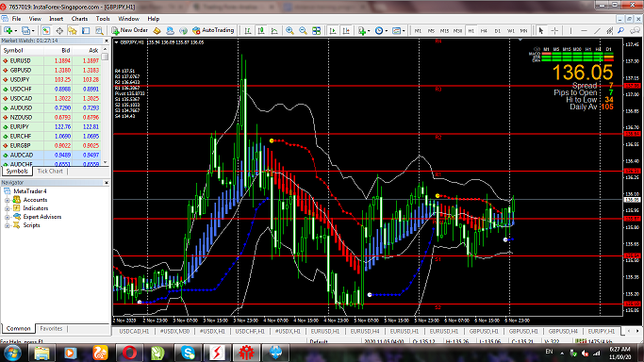Open Opera browser from taskbar
This screenshot has height=362, width=644.
click(129, 353)
